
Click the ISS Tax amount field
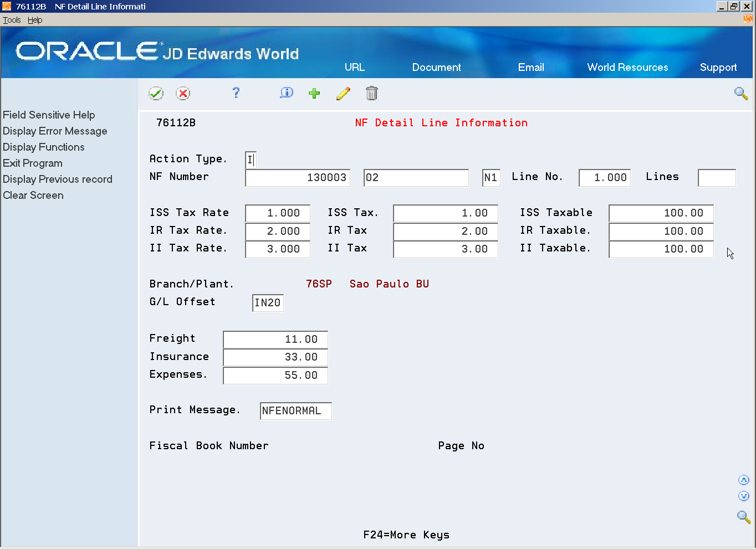coord(446,213)
